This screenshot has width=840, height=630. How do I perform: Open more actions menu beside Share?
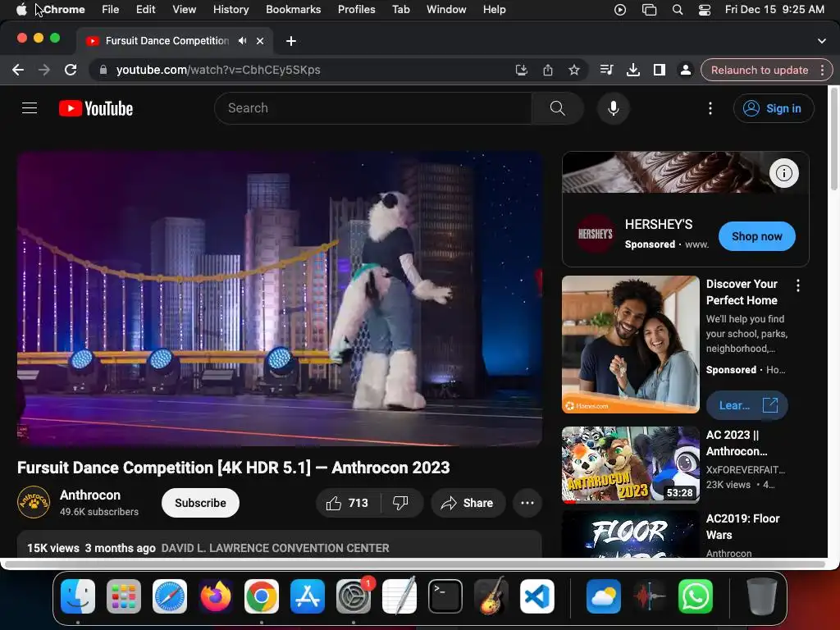(x=527, y=503)
